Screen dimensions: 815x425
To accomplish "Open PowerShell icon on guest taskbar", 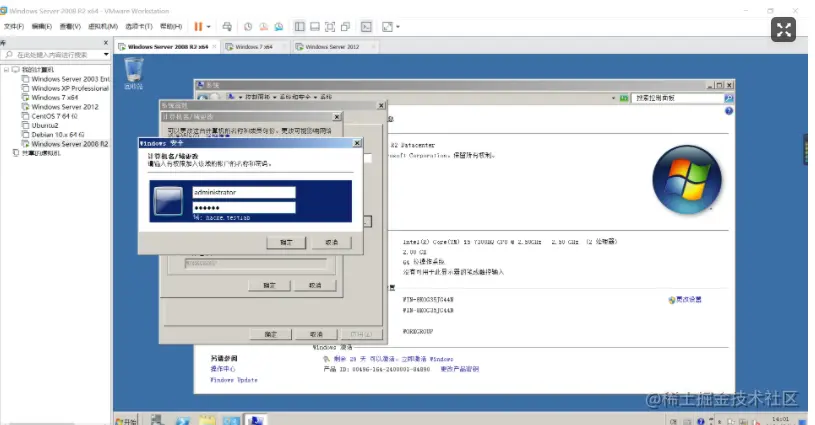I will (182, 420).
